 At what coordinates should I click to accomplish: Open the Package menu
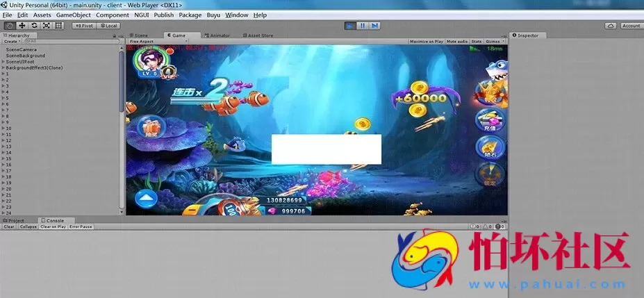[x=190, y=15]
